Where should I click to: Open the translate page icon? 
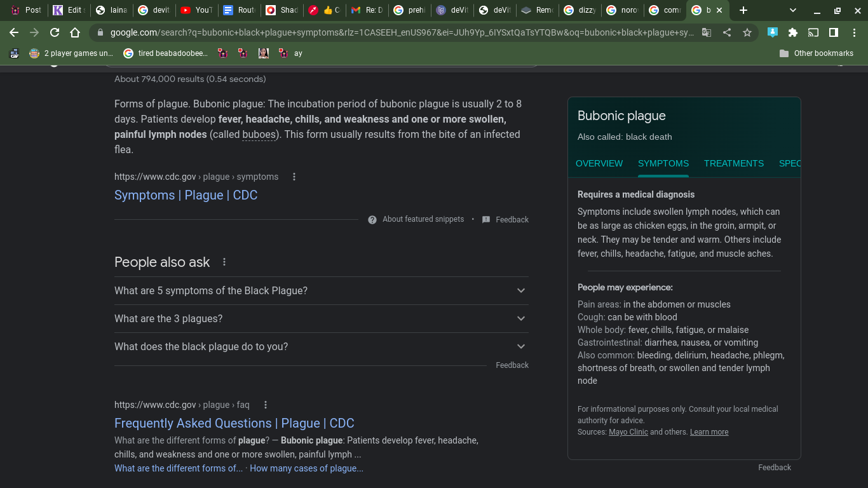(x=707, y=32)
